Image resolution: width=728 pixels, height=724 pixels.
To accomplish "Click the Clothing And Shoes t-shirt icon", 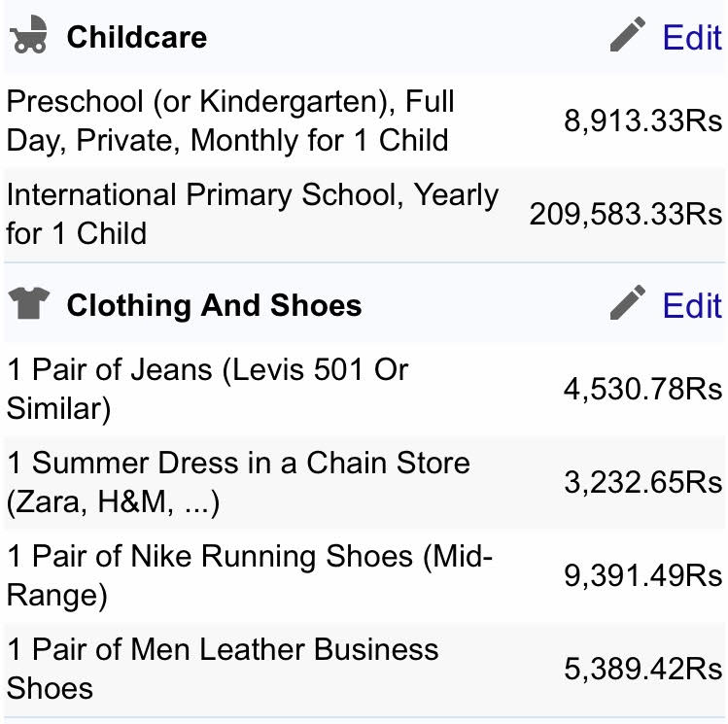I will [28, 305].
